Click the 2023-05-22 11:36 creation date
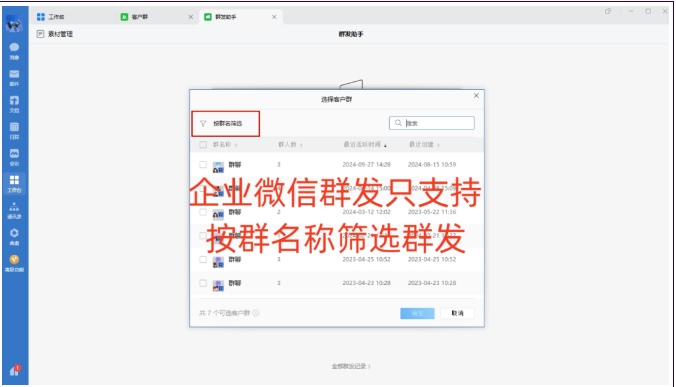 (432, 212)
